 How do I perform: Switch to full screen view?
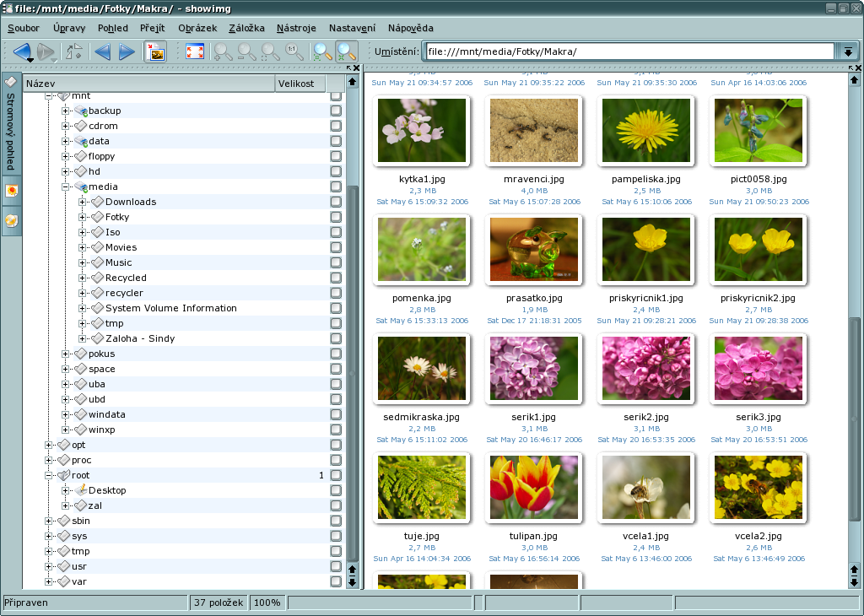[195, 51]
